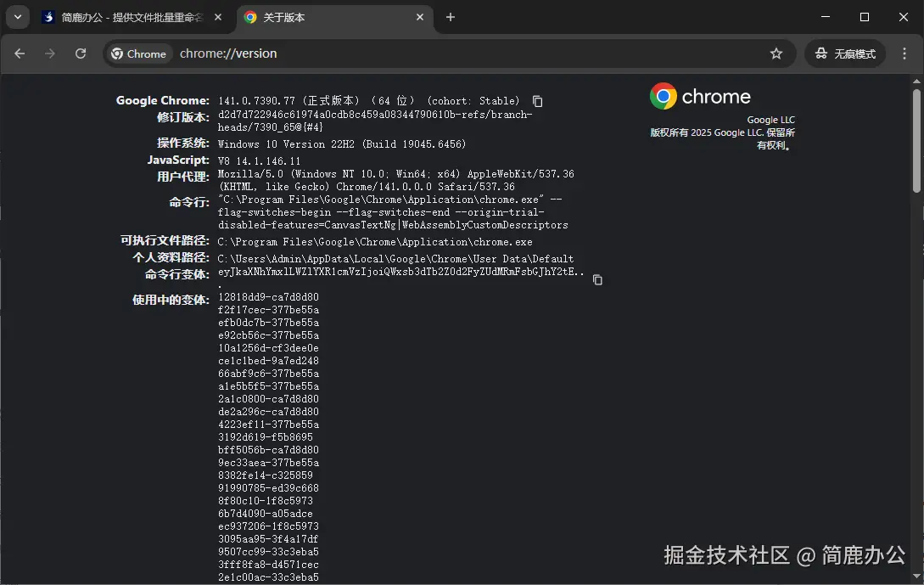The width and height of the screenshot is (924, 585).
Task: Click the JavaScript: label
Action: pyautogui.click(x=178, y=160)
